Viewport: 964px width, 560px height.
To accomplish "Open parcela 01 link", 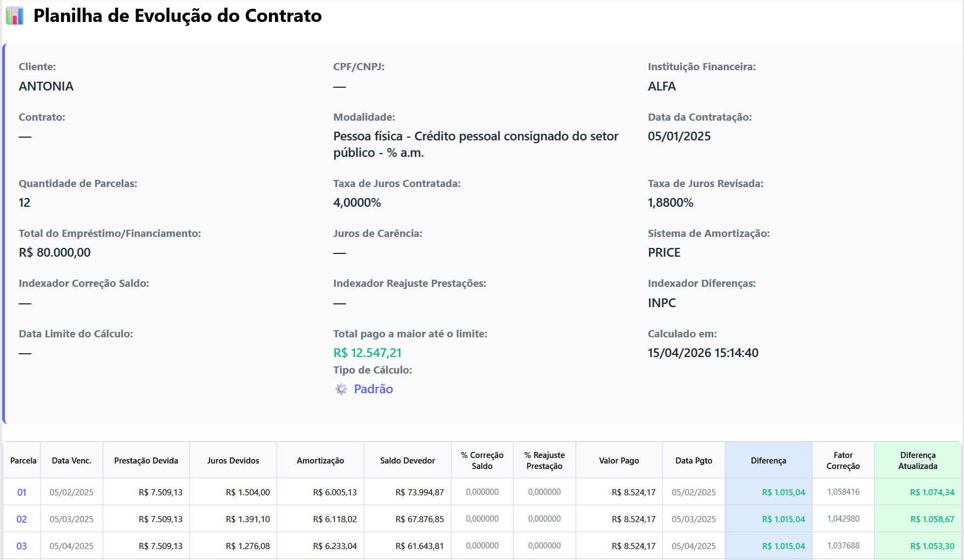I will pyautogui.click(x=21, y=493).
